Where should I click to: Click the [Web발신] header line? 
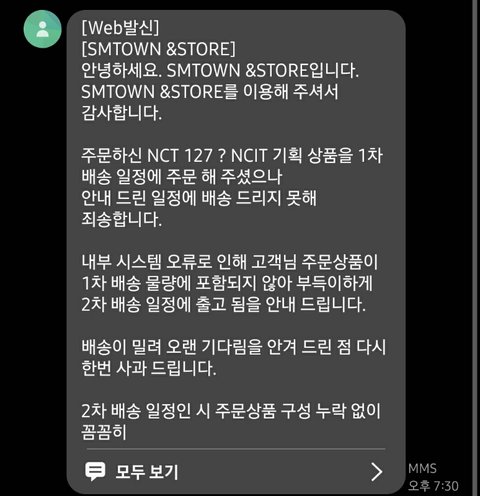[120, 28]
